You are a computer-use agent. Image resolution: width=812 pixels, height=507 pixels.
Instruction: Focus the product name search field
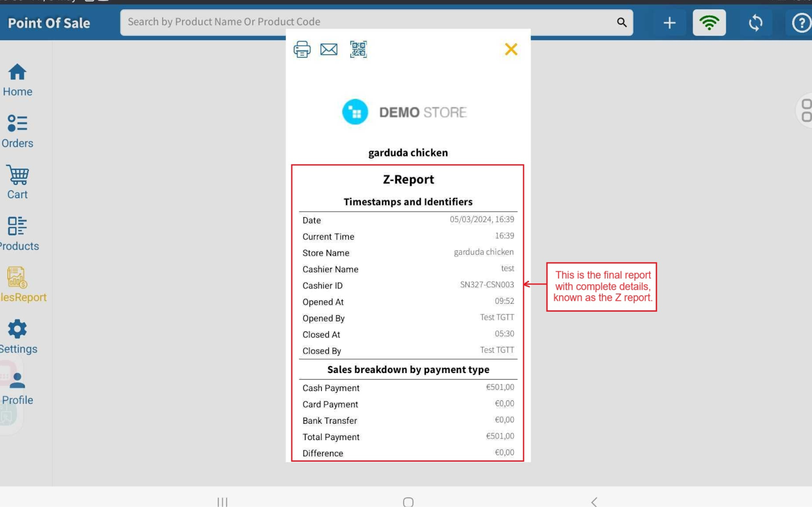point(365,22)
